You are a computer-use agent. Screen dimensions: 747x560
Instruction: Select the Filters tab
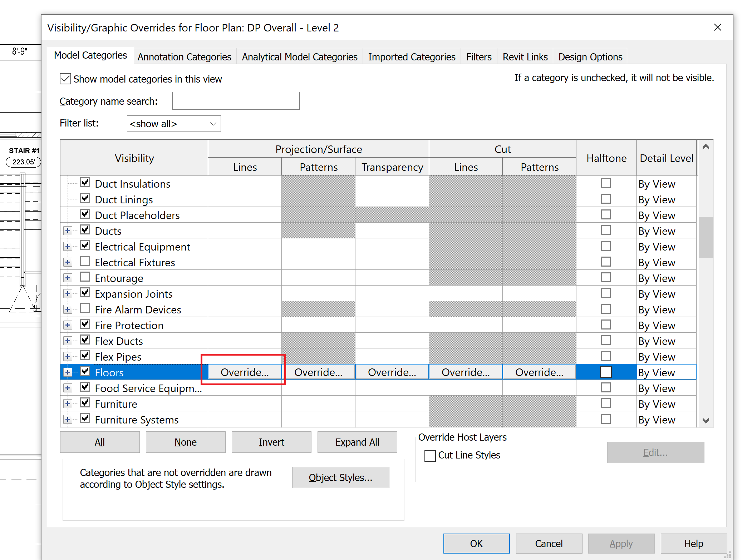(478, 56)
